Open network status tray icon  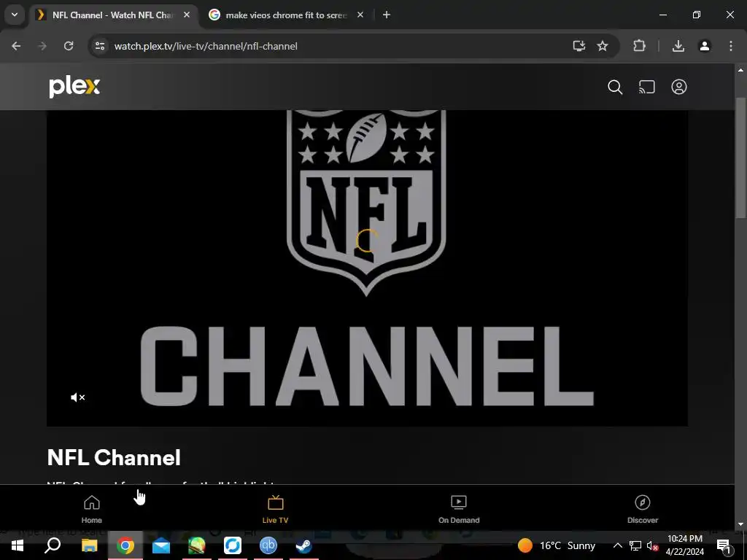(635, 545)
